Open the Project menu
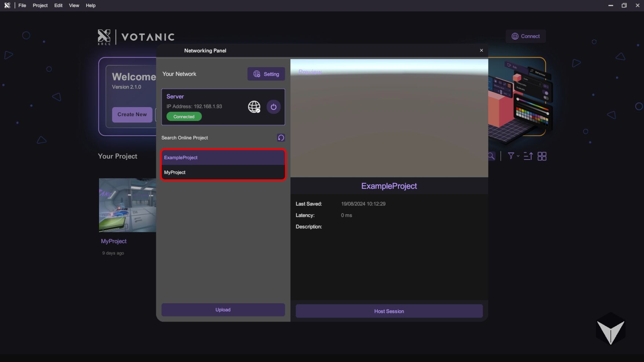 (x=40, y=6)
